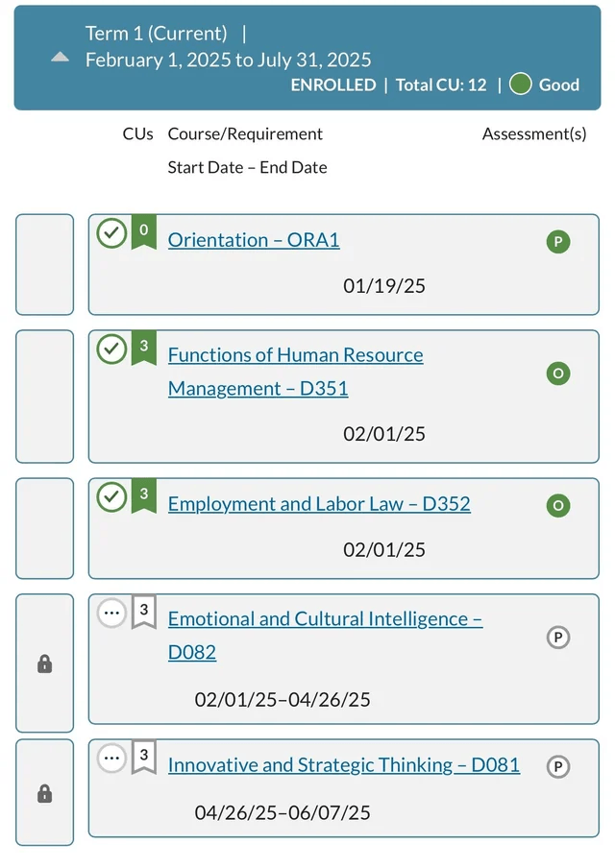This screenshot has height=868, width=615.
Task: Click the O assessment badge for Employment and Labor Law
Action: [x=558, y=505]
